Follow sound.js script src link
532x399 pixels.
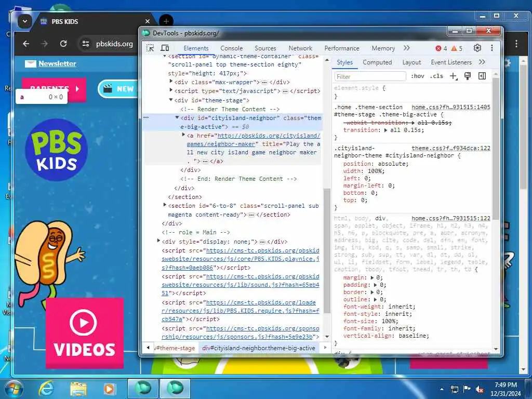point(241,285)
